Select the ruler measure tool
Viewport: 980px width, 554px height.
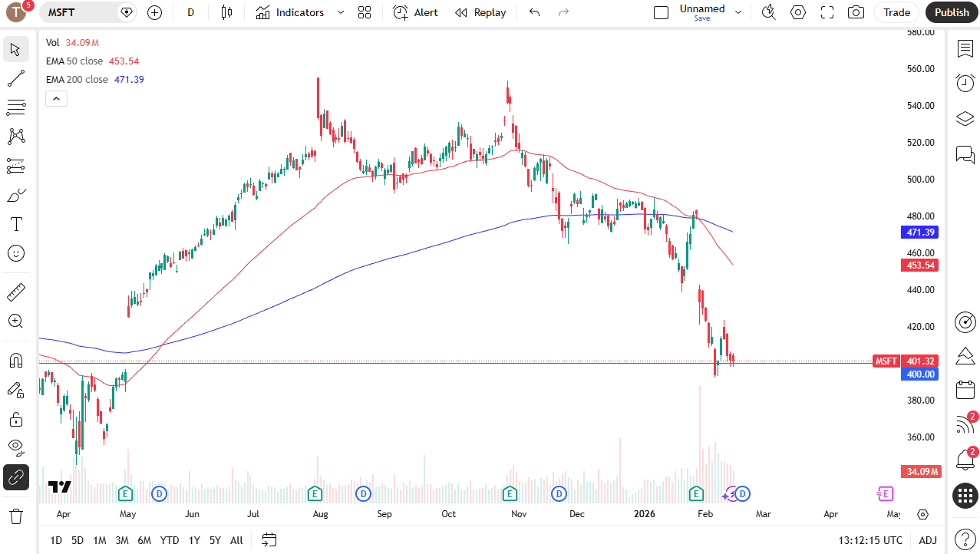[x=16, y=292]
